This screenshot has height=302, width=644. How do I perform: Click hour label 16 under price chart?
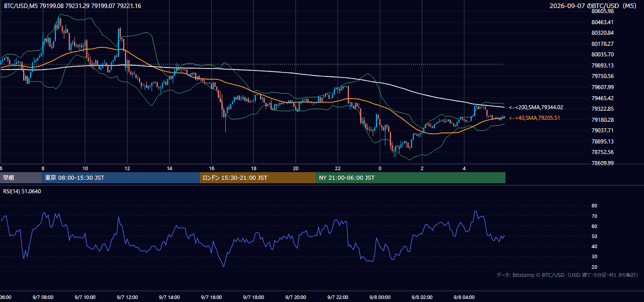coord(212,168)
